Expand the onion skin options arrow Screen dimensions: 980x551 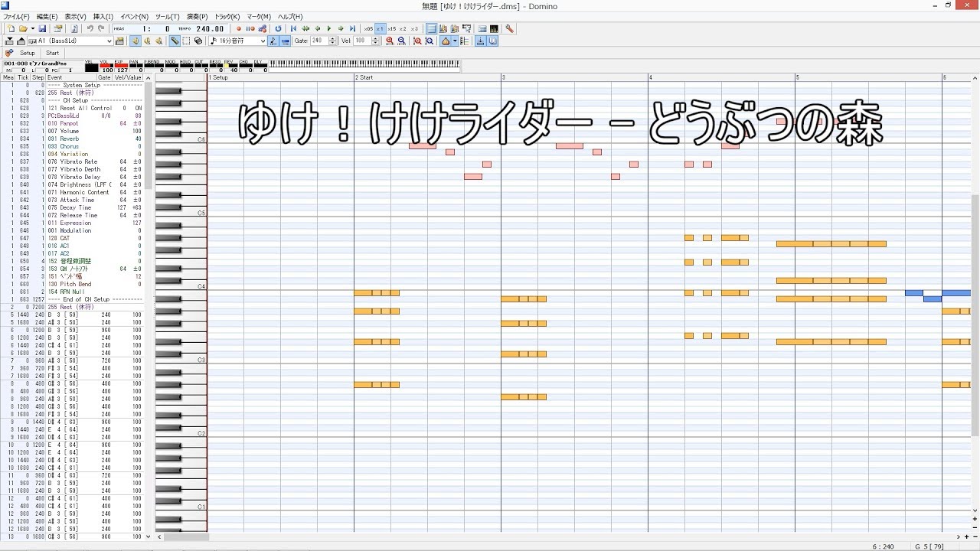[x=455, y=41]
